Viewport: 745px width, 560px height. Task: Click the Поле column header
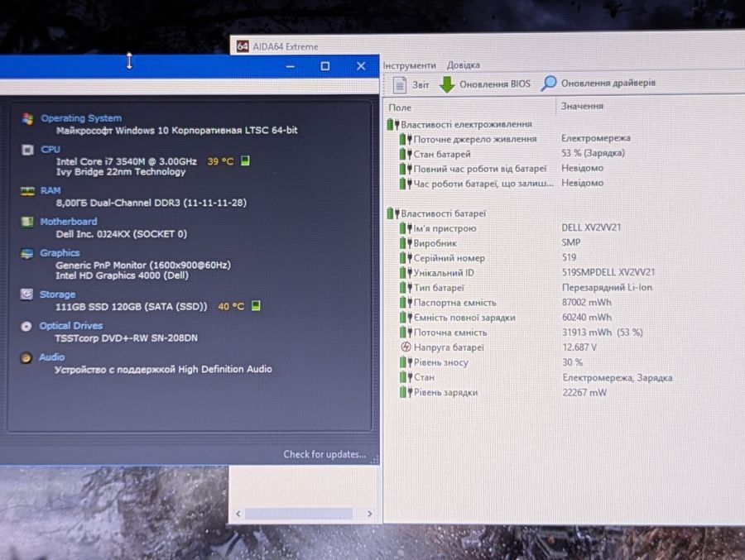400,108
